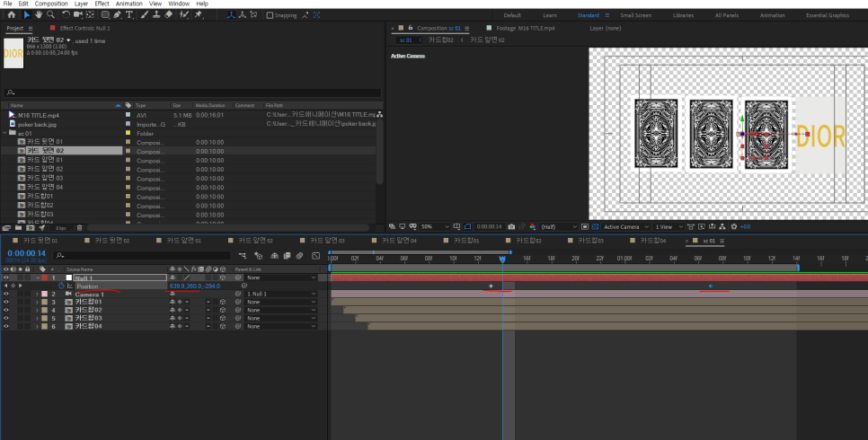The width and height of the screenshot is (868, 440).
Task: Hide the 카드합04 layer eye
Action: [6, 326]
